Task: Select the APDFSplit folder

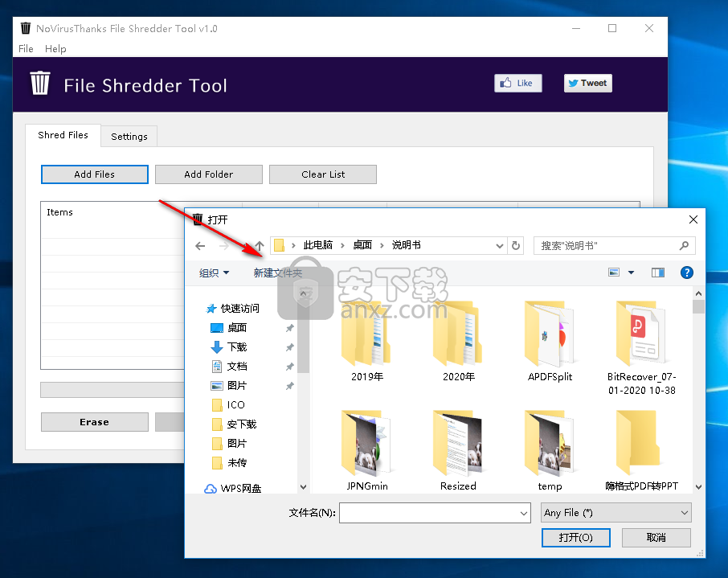Action: coord(550,342)
